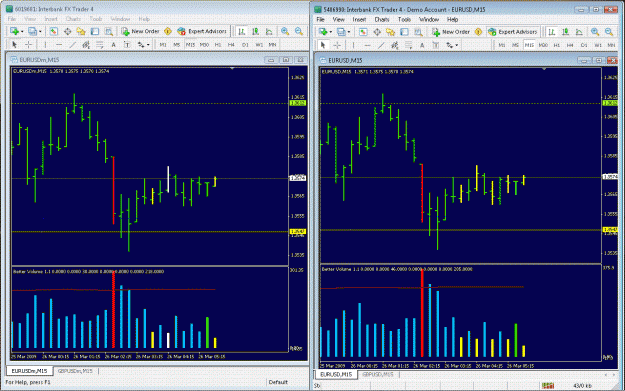Viewport: 625px width, 391px height.
Task: Switch to GBPUSDm,M15 tab in left window
Action: [x=75, y=371]
